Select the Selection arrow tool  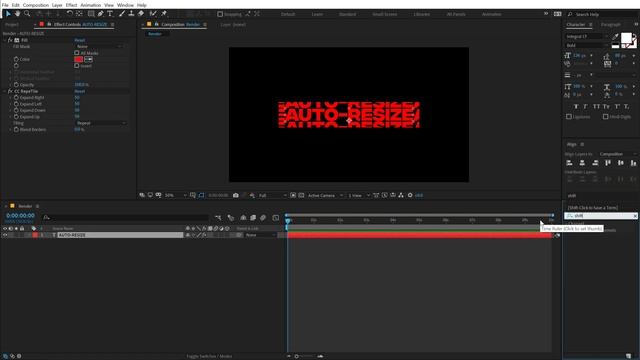point(8,14)
